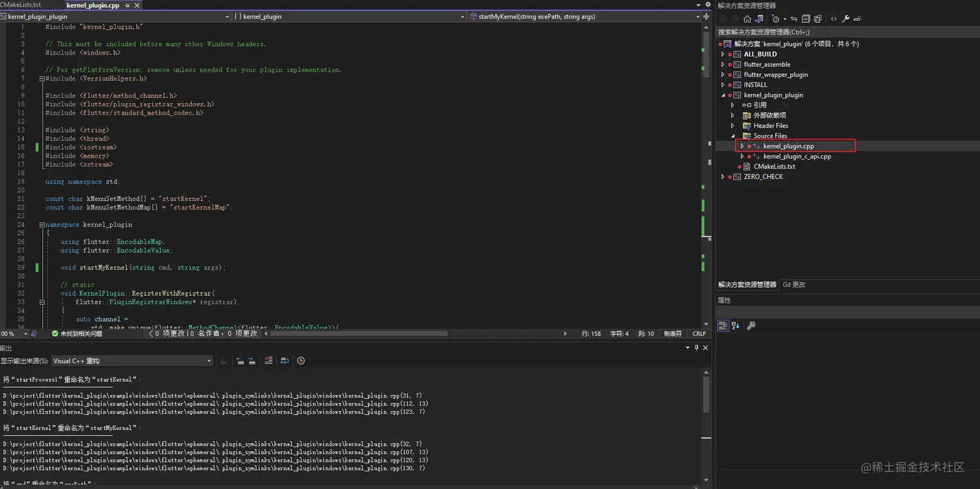Open the active documents list dropdown arrow

tap(698, 5)
